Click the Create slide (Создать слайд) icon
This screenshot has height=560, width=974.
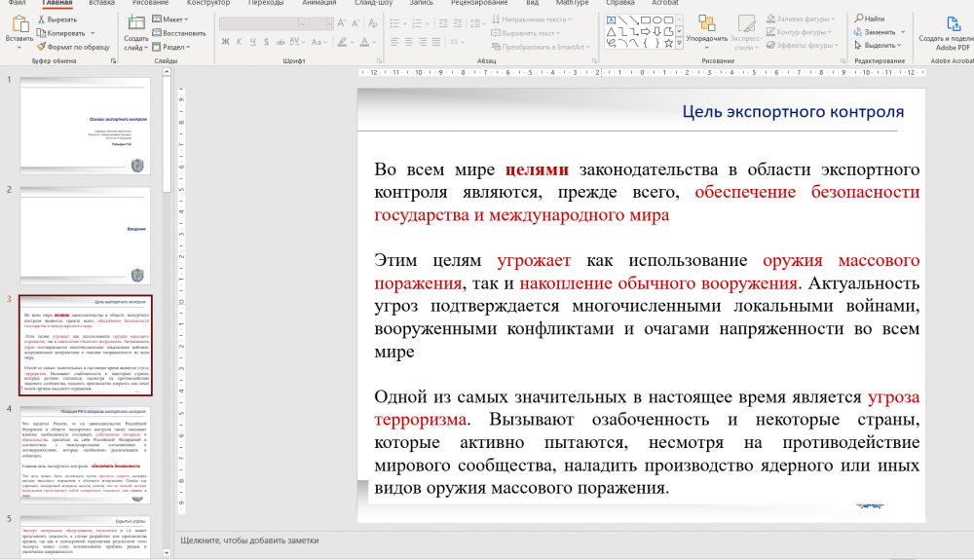coord(136,23)
